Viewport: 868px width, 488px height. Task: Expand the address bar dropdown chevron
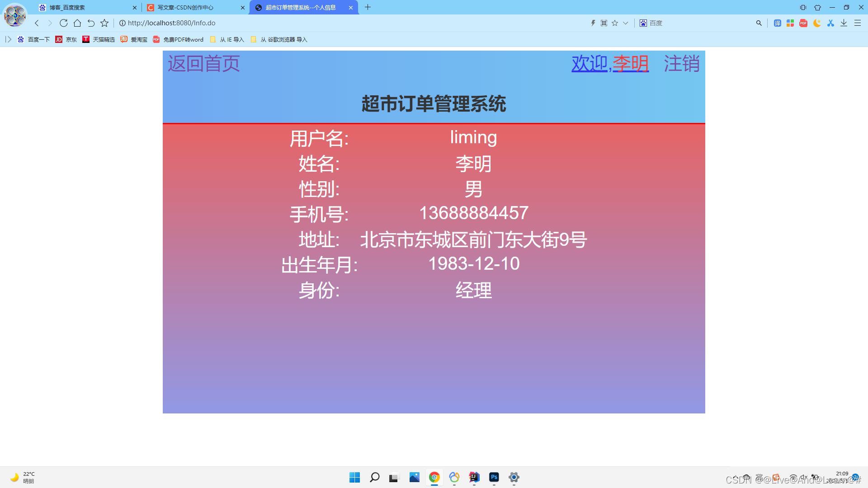point(626,23)
